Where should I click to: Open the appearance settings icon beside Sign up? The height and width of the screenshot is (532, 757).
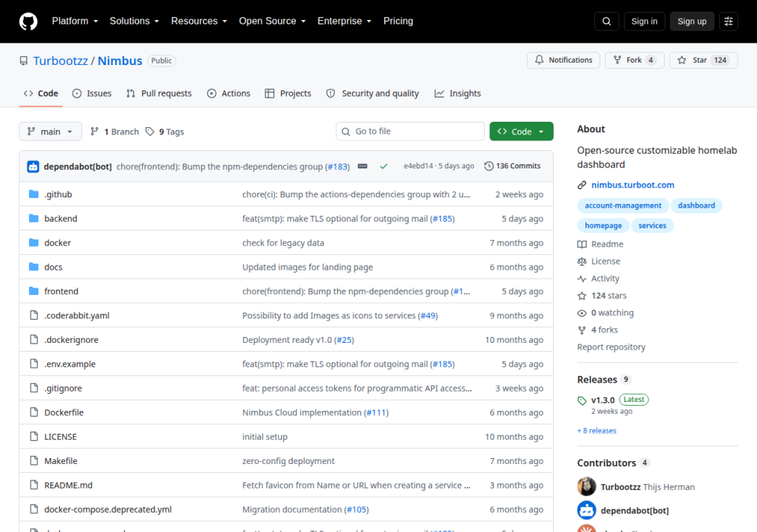click(x=728, y=21)
